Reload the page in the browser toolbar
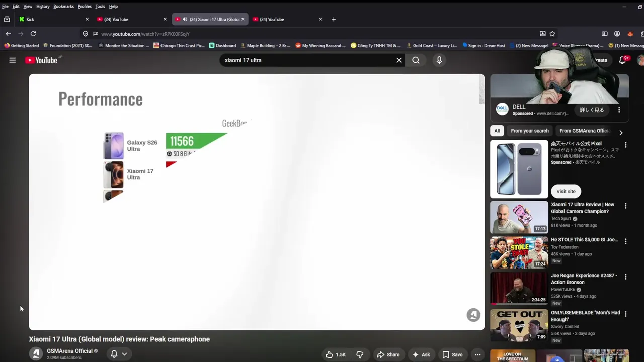644x362 pixels. pyautogui.click(x=33, y=34)
